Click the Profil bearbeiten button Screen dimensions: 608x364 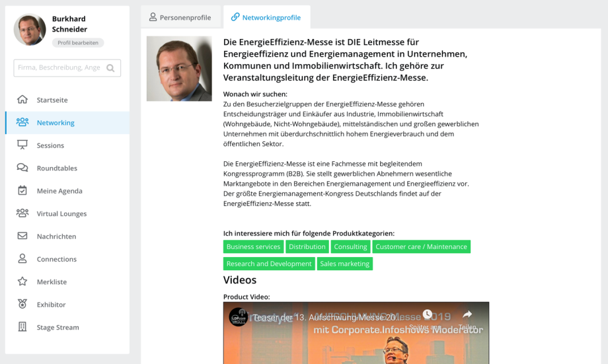click(x=78, y=43)
